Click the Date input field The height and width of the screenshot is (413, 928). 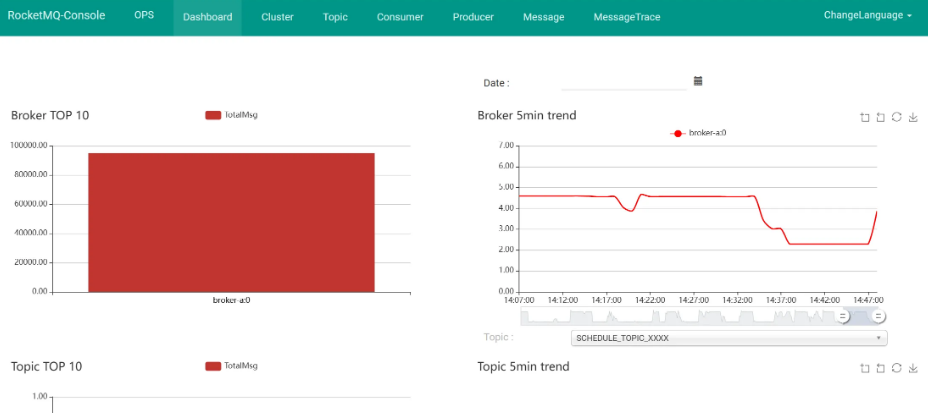[624, 82]
